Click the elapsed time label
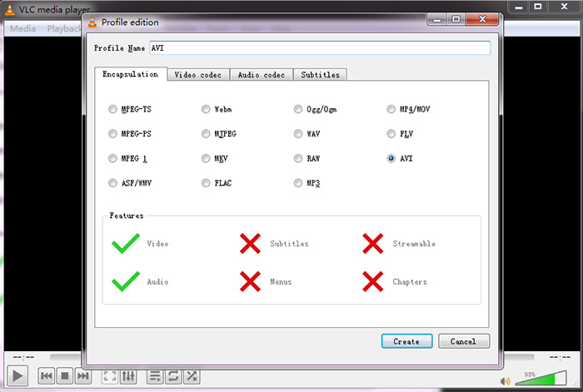Image resolution: width=583 pixels, height=392 pixels. click(23, 357)
